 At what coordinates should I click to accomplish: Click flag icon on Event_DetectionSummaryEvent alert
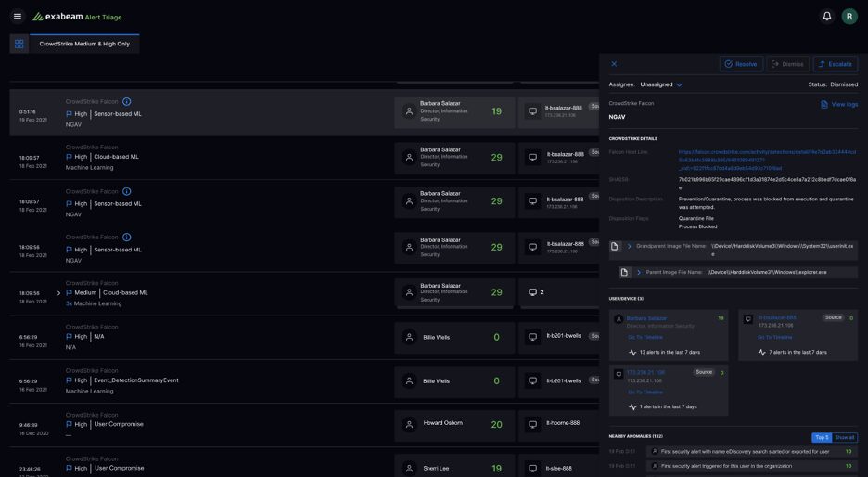click(70, 380)
